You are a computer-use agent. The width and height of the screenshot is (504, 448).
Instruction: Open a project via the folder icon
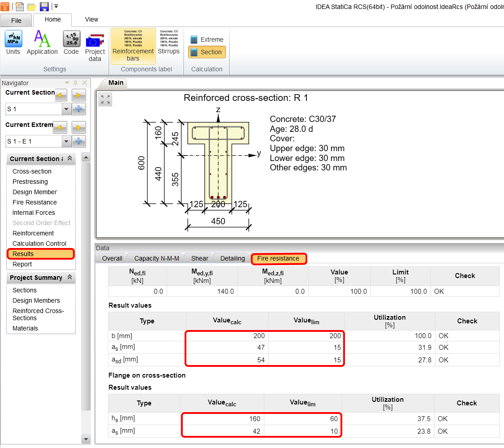32,6
